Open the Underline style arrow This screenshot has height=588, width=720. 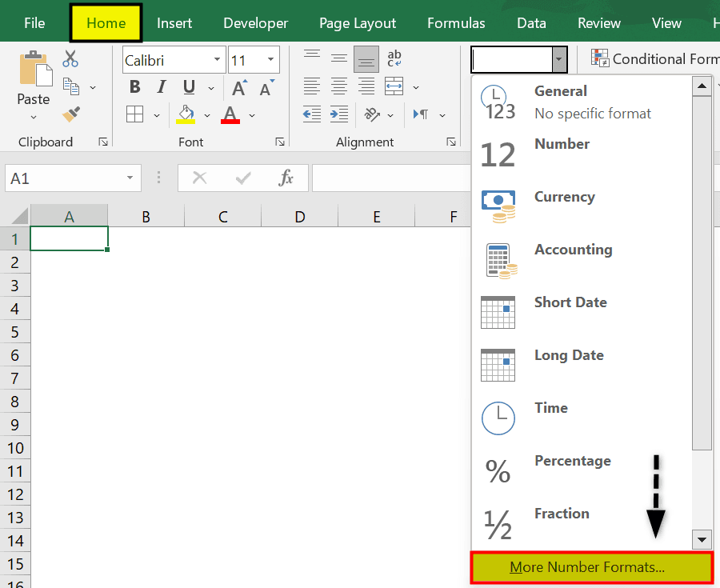click(211, 88)
